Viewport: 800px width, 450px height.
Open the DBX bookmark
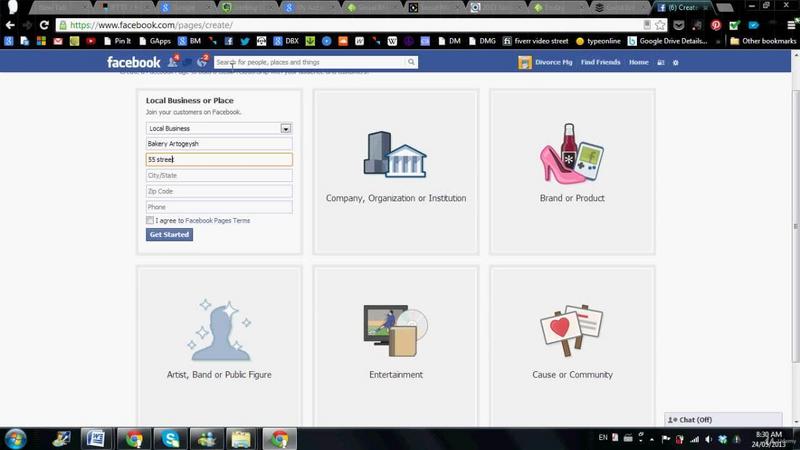pos(286,41)
